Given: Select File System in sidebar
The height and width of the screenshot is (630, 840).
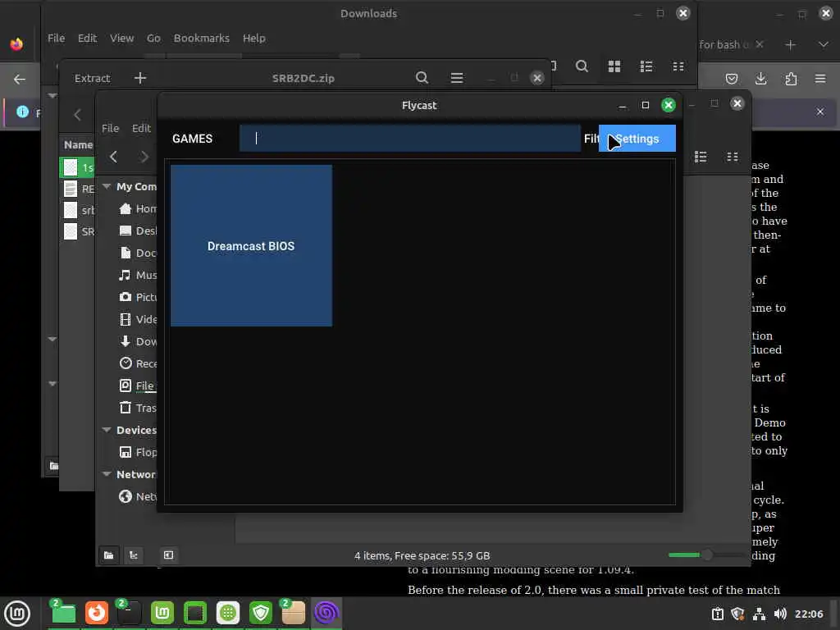Looking at the screenshot, I should [x=138, y=386].
